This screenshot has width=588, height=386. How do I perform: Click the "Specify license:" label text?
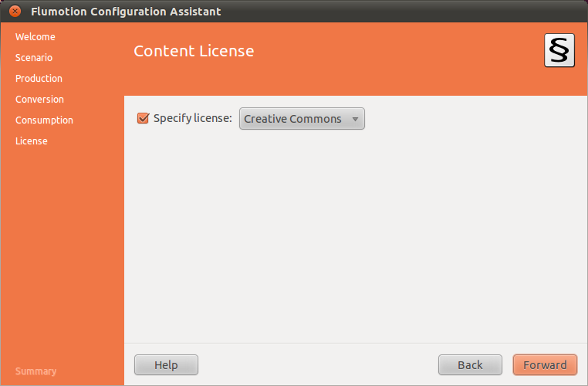coord(192,119)
